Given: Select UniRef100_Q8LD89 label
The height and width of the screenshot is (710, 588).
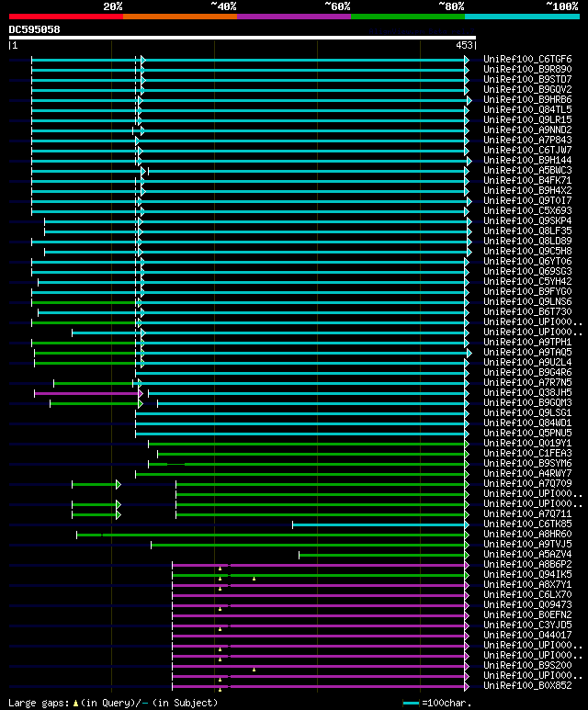Looking at the screenshot, I should click(527, 241).
